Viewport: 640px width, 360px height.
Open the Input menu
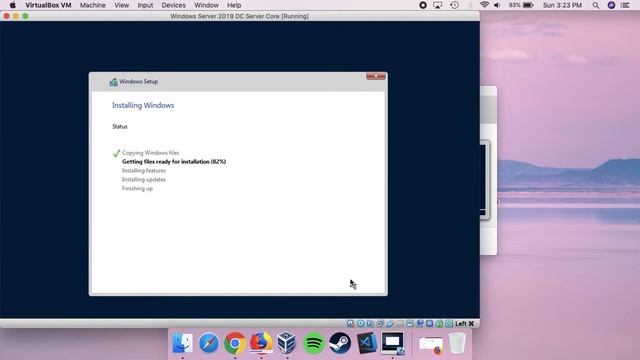pyautogui.click(x=145, y=5)
